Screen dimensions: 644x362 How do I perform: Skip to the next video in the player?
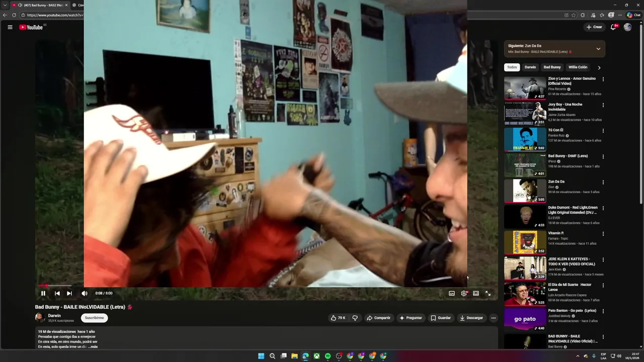coord(69,293)
